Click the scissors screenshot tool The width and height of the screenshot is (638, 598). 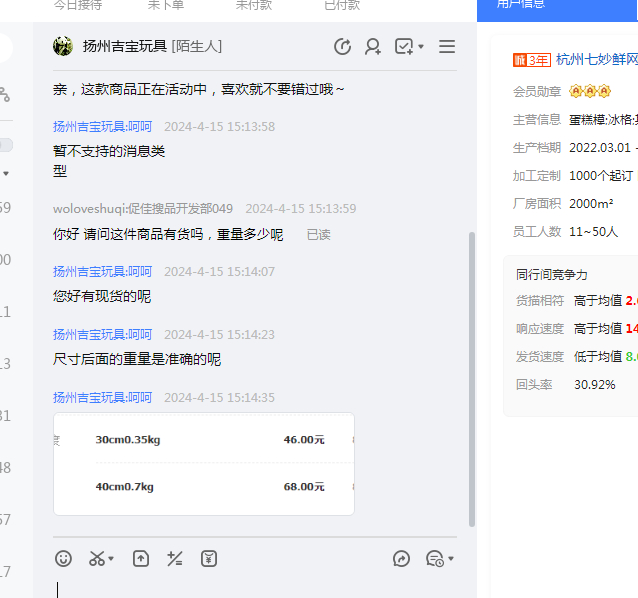coord(97,559)
